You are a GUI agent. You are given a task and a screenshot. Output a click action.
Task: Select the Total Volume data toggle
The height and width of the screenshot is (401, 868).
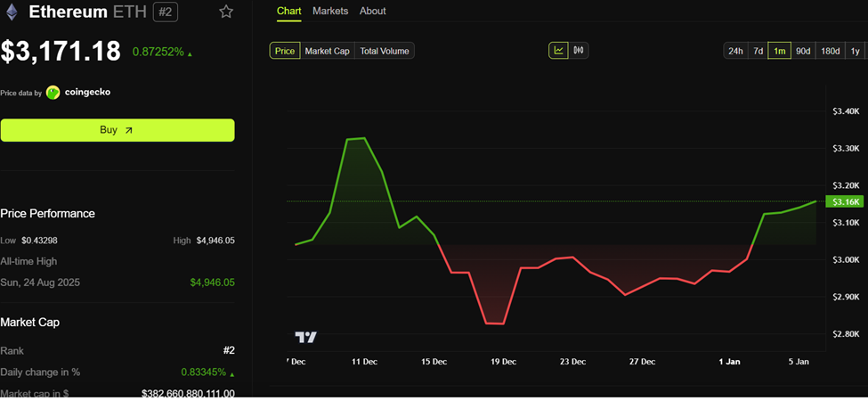(385, 51)
